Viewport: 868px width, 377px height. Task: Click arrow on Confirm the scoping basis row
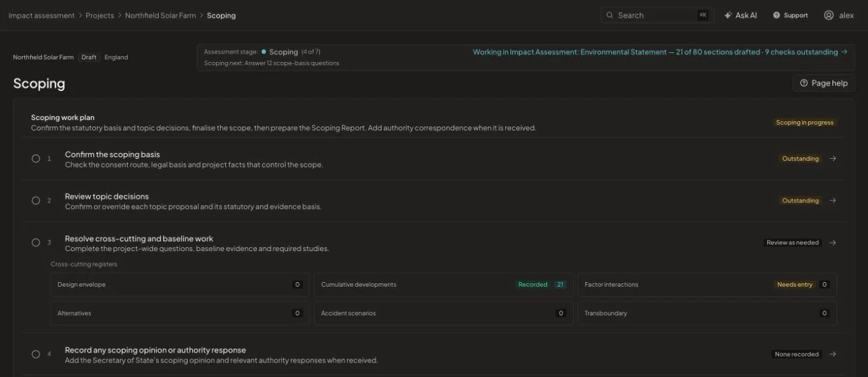[x=833, y=159]
